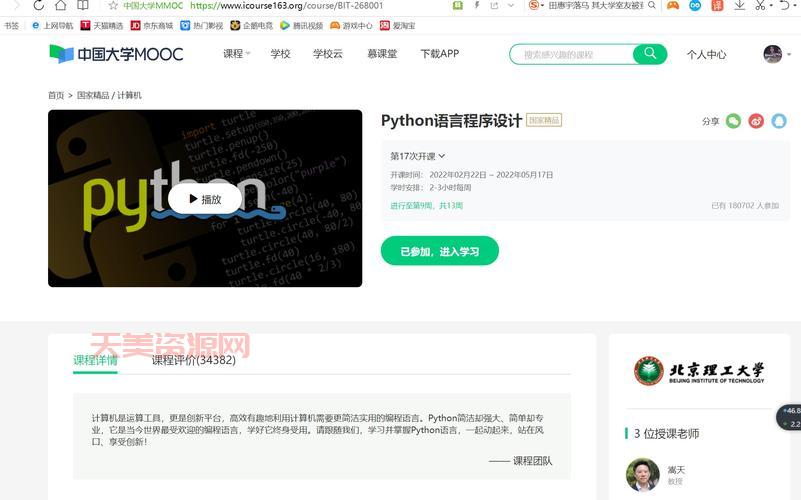Go to browser home page icon
The height and width of the screenshot is (500, 801).
point(60,6)
